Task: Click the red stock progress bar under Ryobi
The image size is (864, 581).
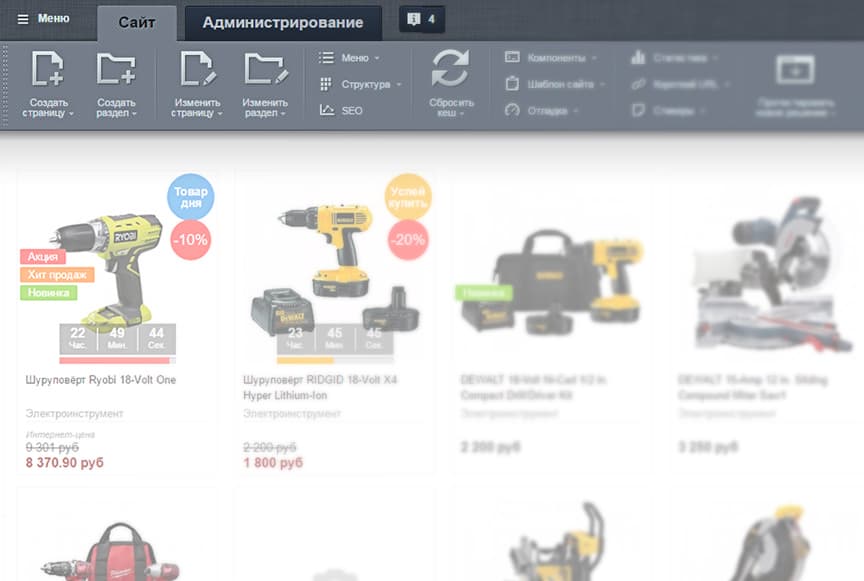Action: [117, 361]
